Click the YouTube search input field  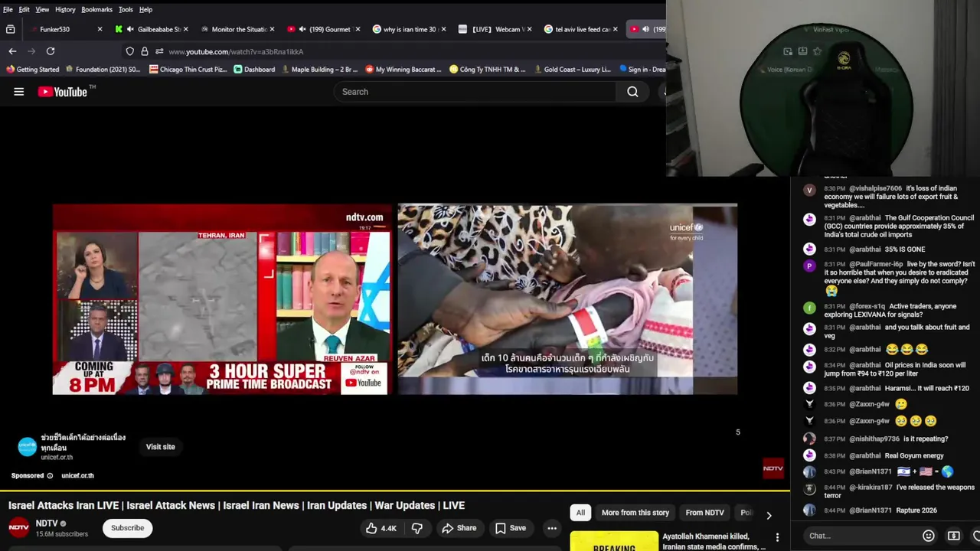click(x=475, y=92)
